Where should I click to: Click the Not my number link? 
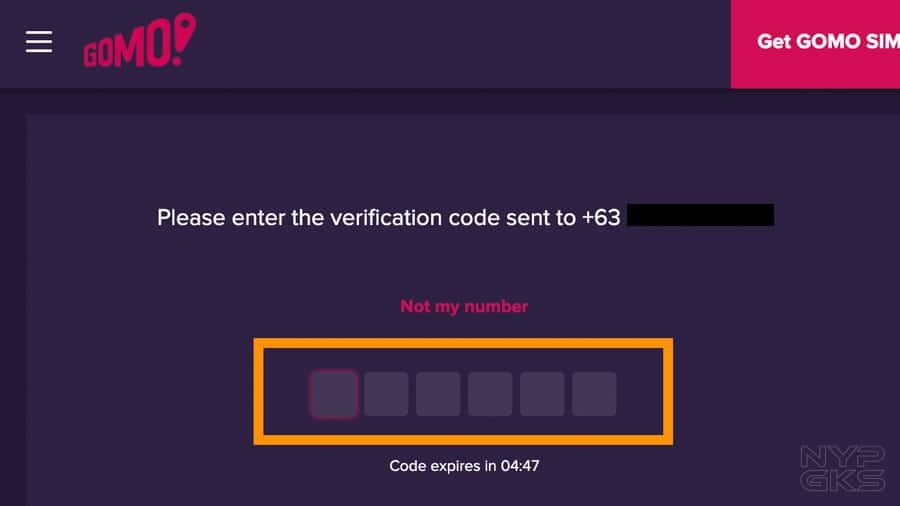pos(464,306)
